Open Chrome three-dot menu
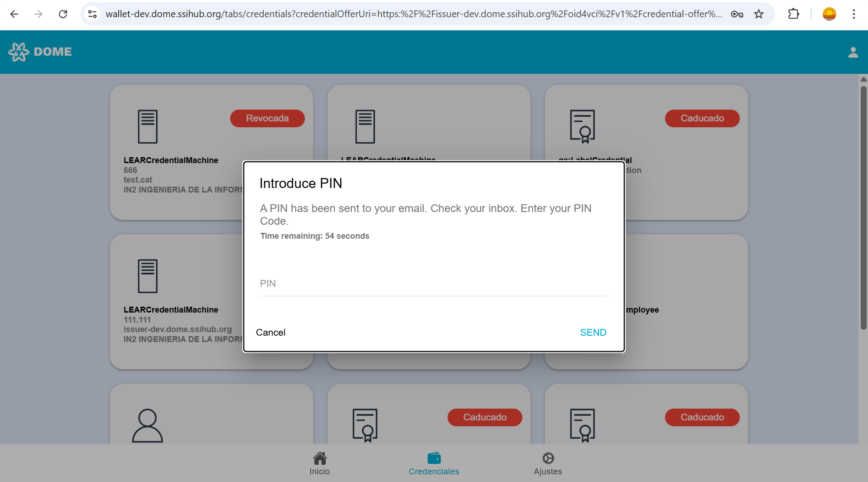 [854, 14]
